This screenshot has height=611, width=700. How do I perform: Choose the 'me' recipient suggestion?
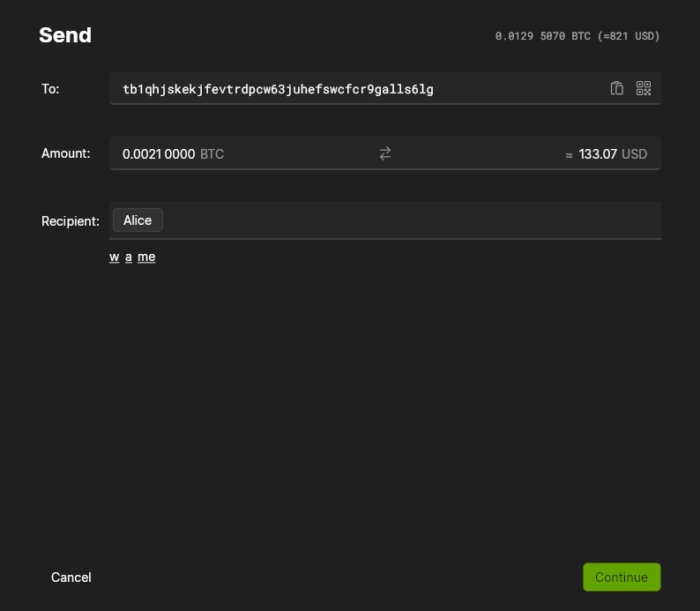click(146, 257)
